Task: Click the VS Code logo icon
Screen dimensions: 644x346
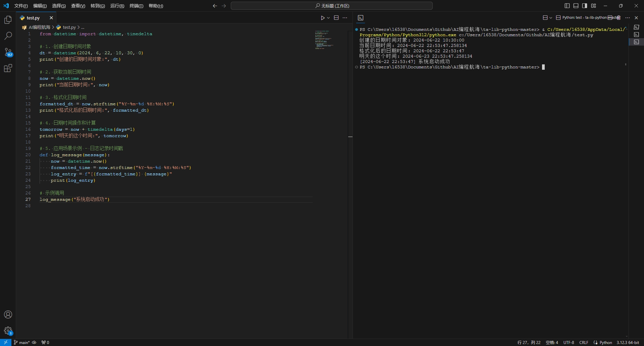Action: [x=6, y=6]
